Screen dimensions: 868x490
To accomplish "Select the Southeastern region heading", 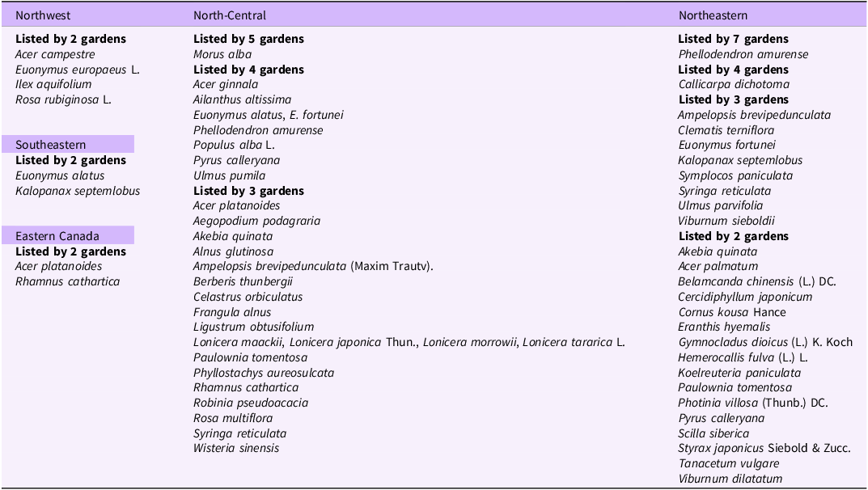I will tap(51, 145).
